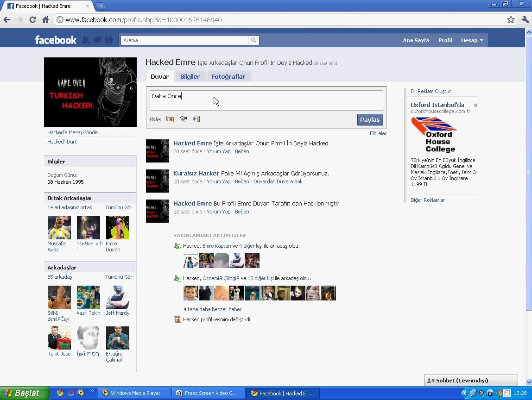Switch to Freez Screen Video Capture taskbar button
Viewport: 532px width, 400px height.
pos(209,393)
